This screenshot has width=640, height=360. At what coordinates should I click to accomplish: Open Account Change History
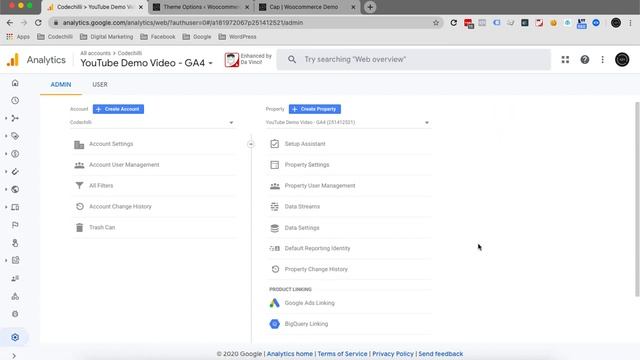click(120, 207)
